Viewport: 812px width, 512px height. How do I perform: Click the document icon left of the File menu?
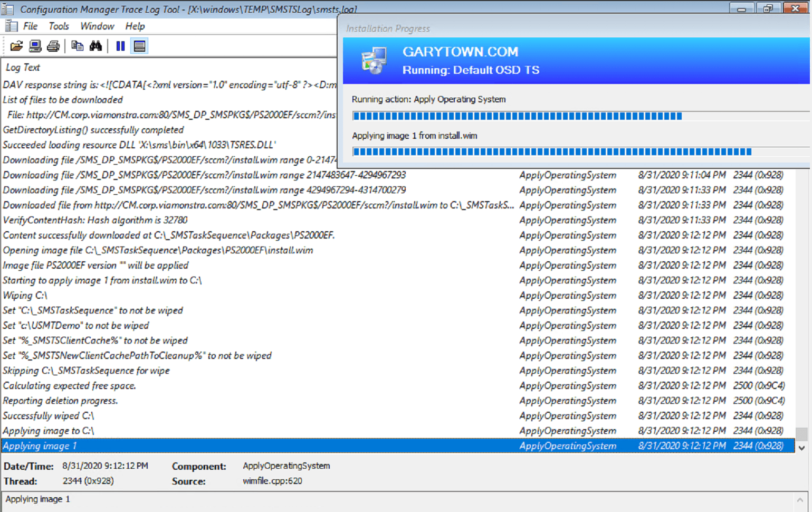coord(11,25)
